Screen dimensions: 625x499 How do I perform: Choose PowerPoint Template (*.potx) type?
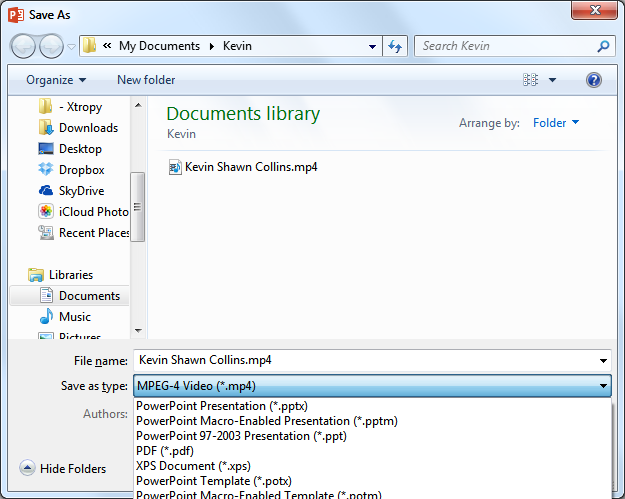pyautogui.click(x=214, y=481)
